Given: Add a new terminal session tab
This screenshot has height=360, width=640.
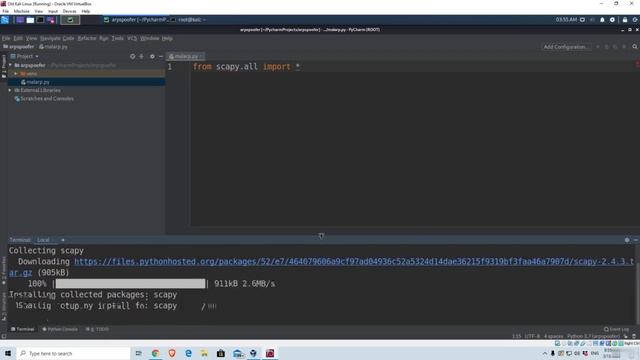Looking at the screenshot, I should coord(62,240).
